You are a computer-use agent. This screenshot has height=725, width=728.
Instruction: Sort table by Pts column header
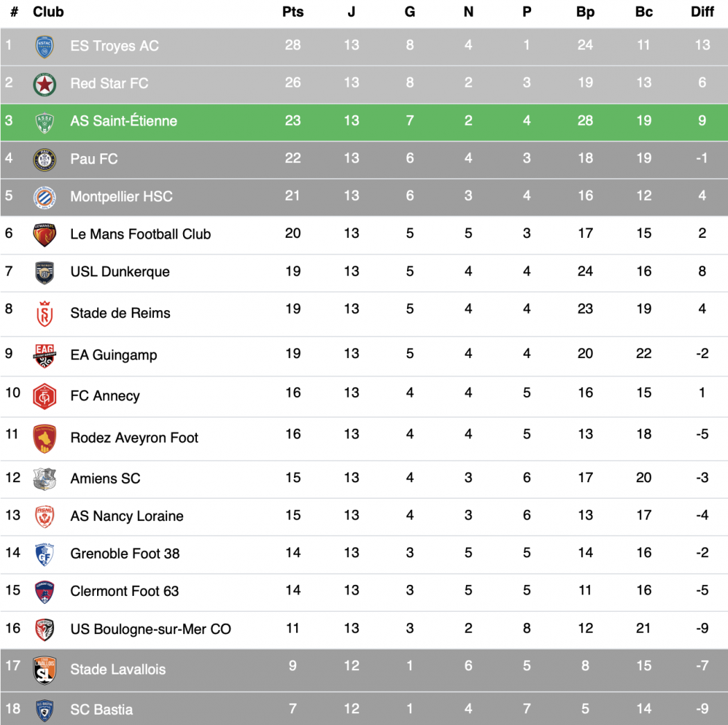pos(293,12)
